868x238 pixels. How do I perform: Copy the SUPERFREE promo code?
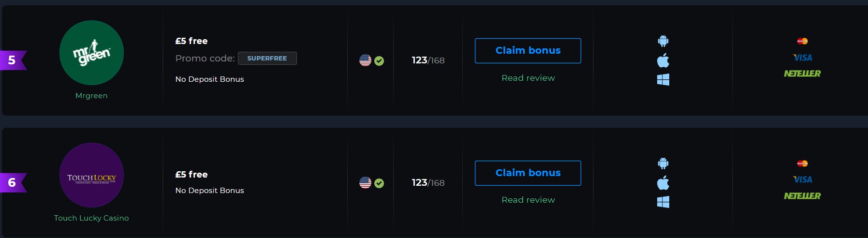267,58
